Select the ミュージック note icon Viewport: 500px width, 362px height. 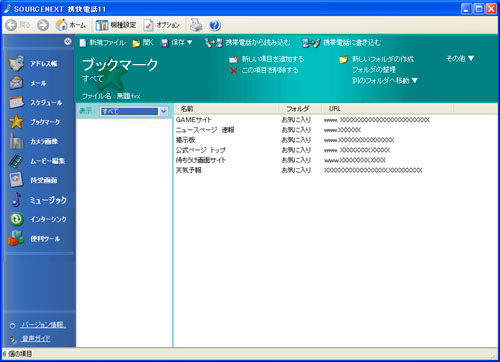pos(16,200)
